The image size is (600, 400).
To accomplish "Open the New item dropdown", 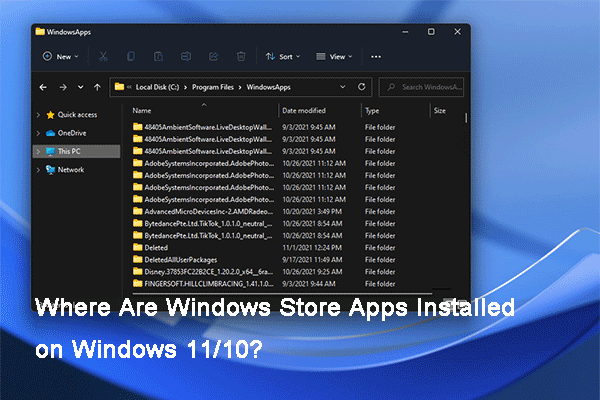I will click(60, 57).
